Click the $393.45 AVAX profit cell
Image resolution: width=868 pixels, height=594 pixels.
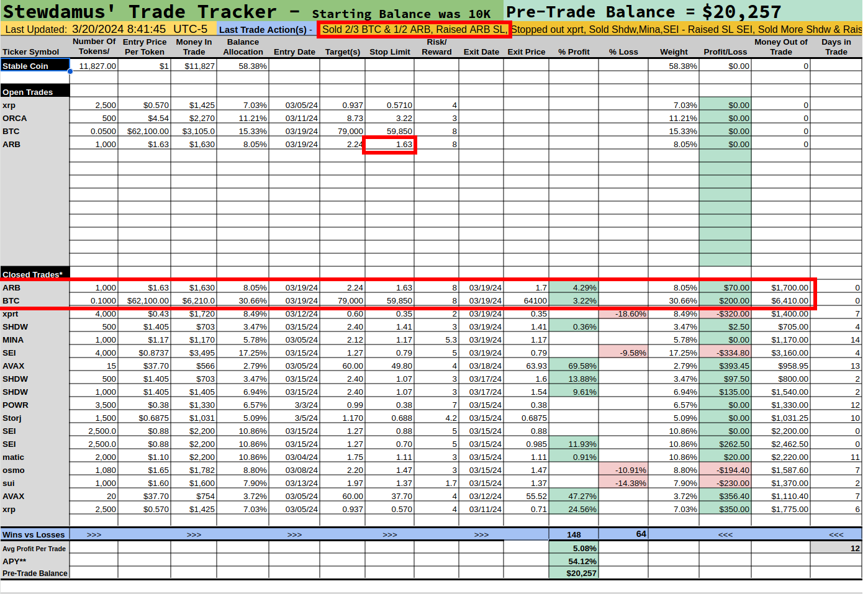coord(725,366)
